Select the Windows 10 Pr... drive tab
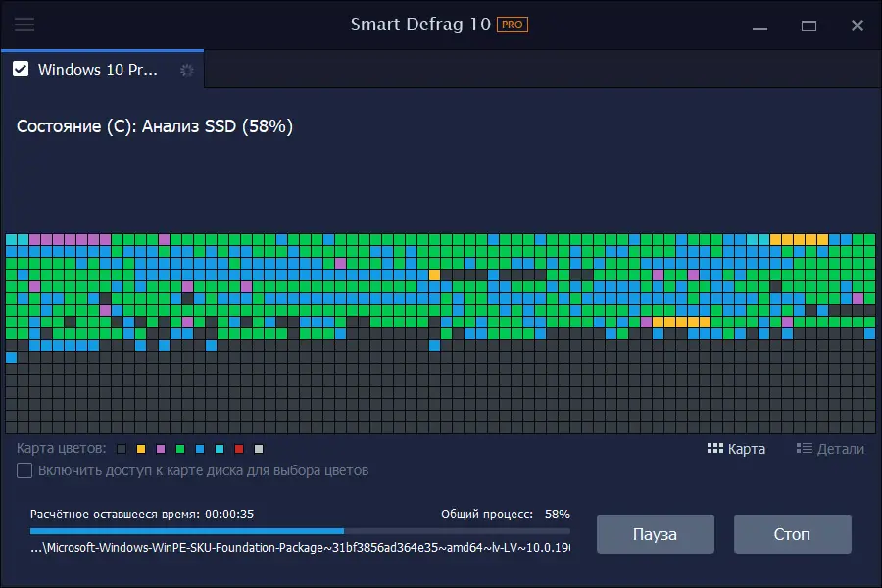The width and height of the screenshot is (882, 588). pyautogui.click(x=102, y=70)
